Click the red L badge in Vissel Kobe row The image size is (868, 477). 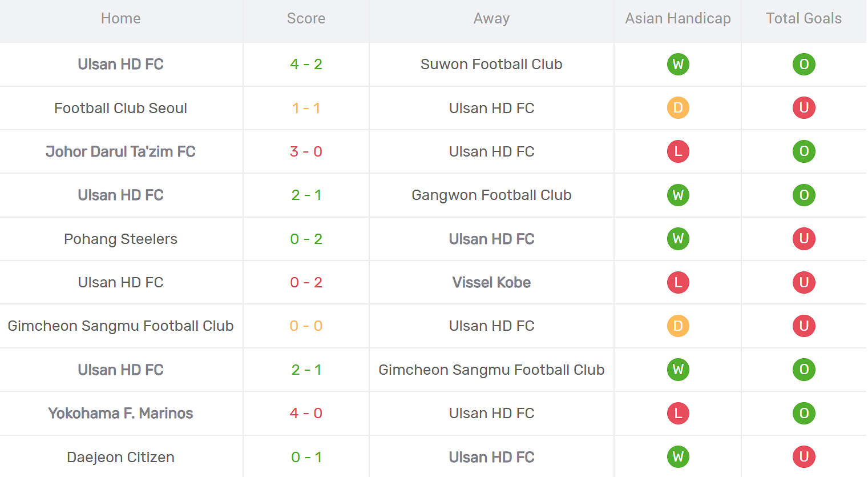point(678,282)
